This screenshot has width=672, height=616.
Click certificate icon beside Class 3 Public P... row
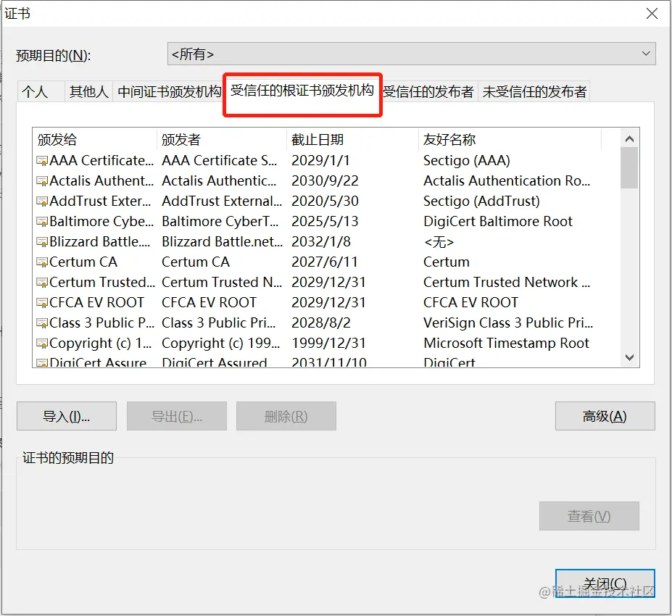41,322
